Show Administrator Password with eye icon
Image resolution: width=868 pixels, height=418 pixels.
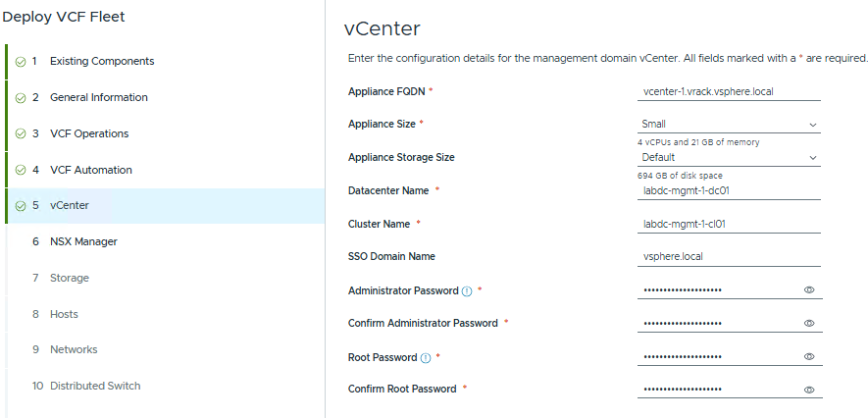click(810, 290)
